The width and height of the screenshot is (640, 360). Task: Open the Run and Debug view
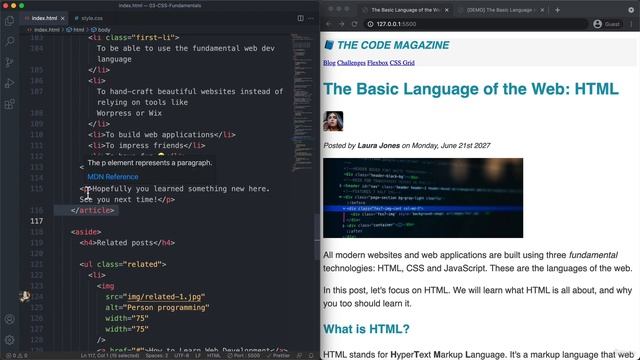coord(10,83)
